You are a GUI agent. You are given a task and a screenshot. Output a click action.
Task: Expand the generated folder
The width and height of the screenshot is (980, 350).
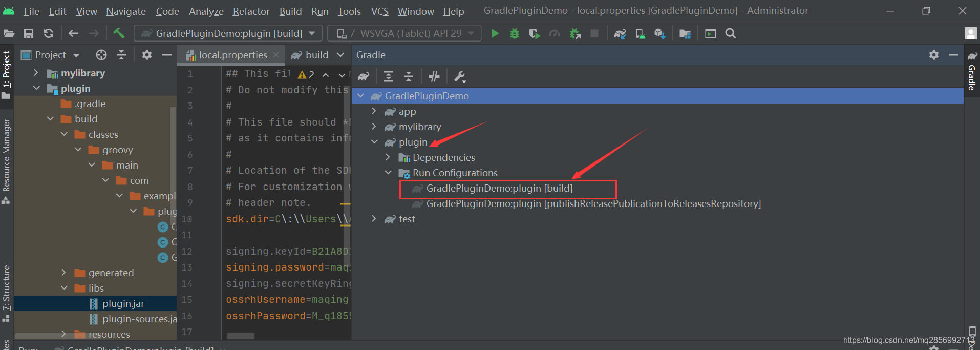tap(63, 272)
